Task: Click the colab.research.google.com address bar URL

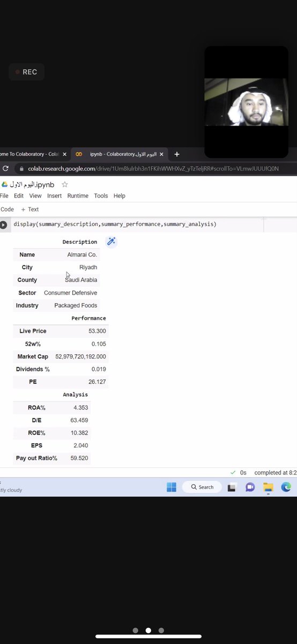Action: 153,169
